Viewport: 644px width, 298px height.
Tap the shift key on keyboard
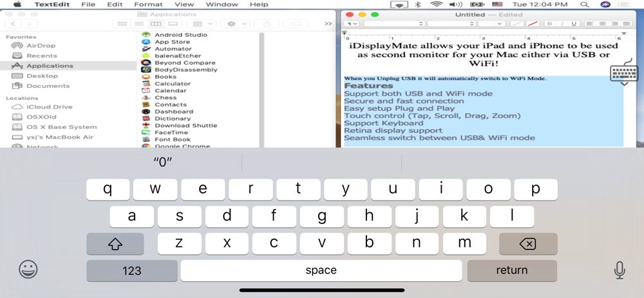(115, 244)
